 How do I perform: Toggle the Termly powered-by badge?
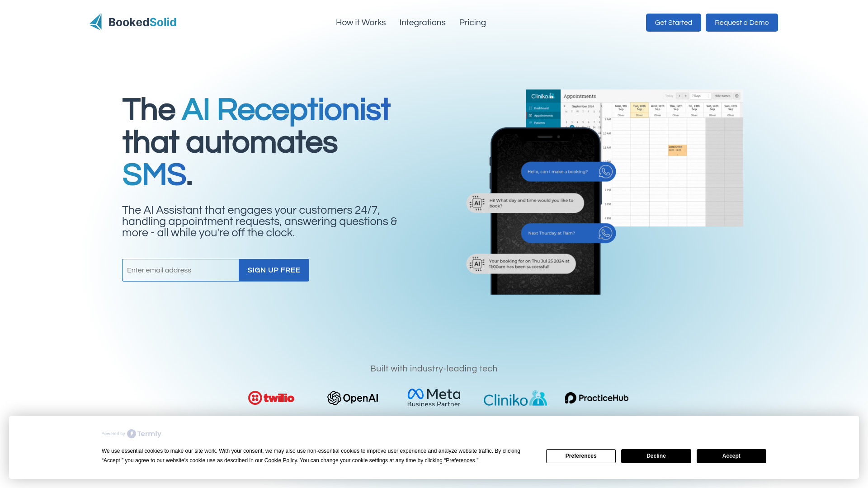pyautogui.click(x=131, y=433)
